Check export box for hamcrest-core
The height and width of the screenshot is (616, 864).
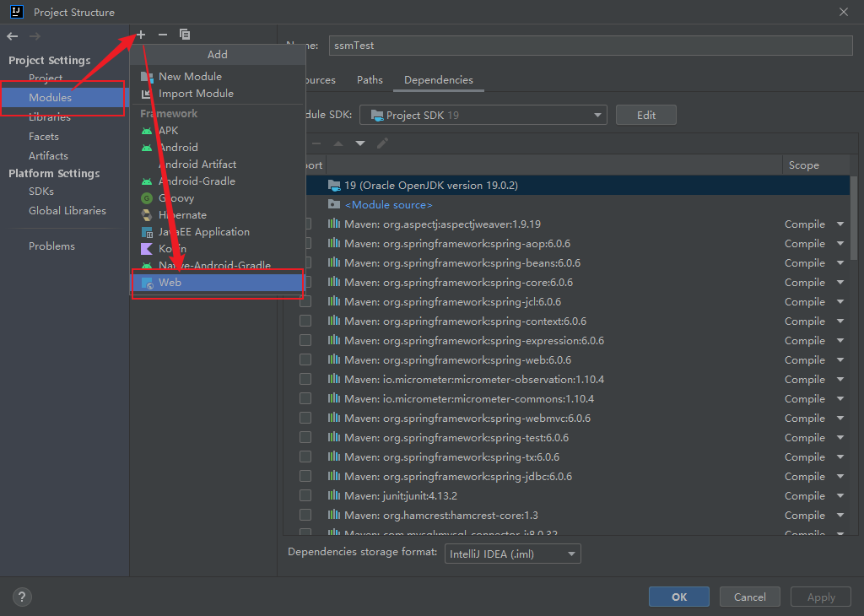(x=305, y=515)
